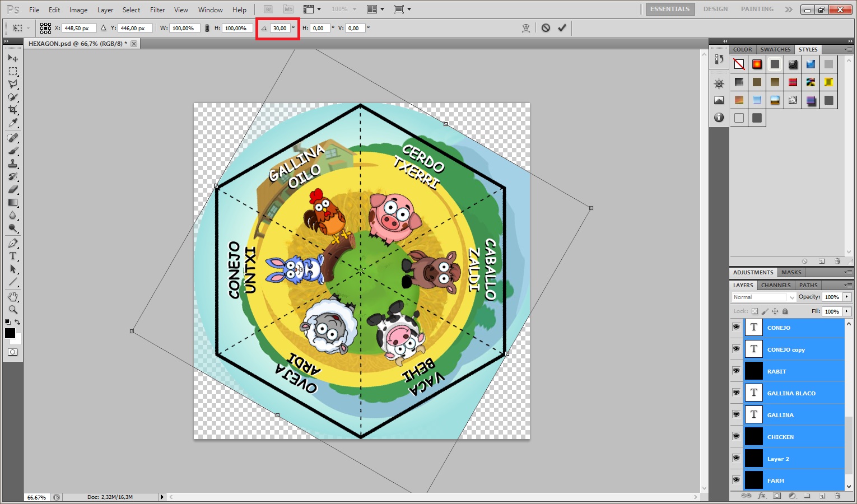This screenshot has width=857, height=504.
Task: Cancel the transform in options bar
Action: [546, 28]
